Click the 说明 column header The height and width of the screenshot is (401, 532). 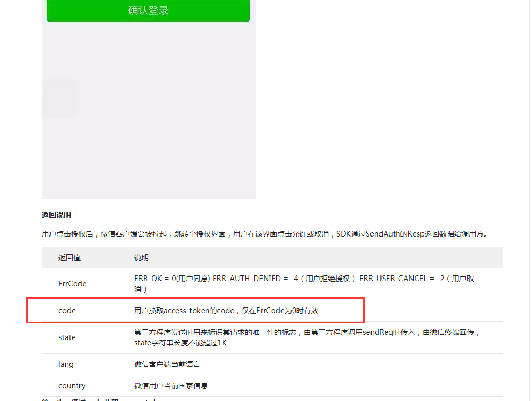pyautogui.click(x=142, y=258)
